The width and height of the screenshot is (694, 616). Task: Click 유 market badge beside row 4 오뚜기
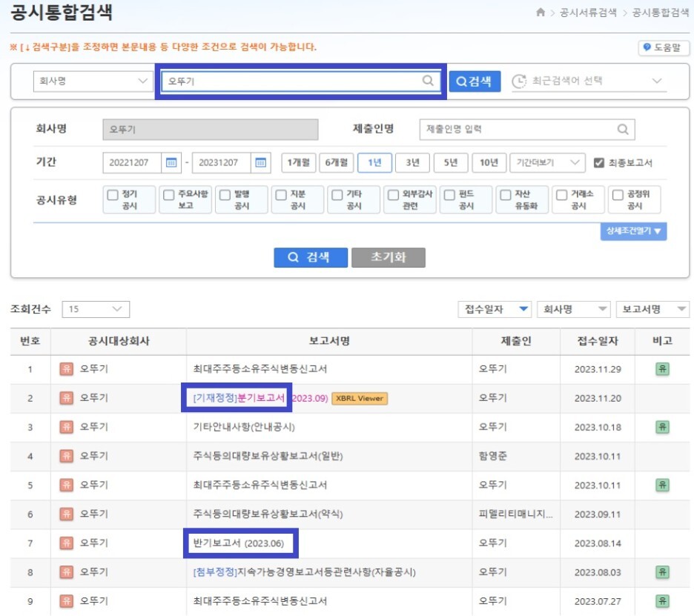pyautogui.click(x=67, y=456)
